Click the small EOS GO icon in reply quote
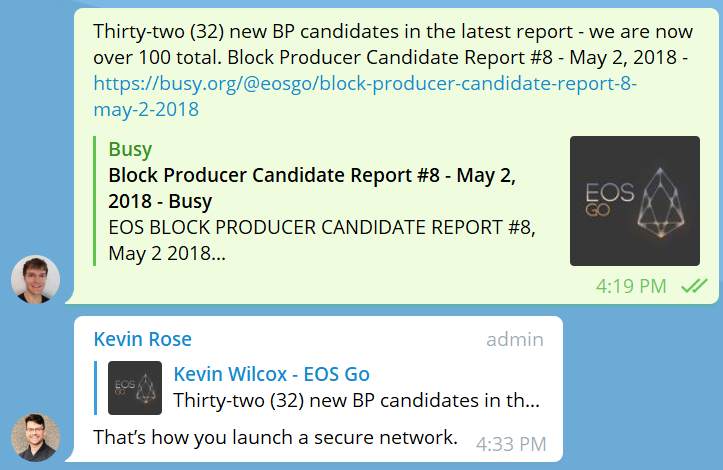Image resolution: width=723 pixels, height=470 pixels. click(x=135, y=388)
